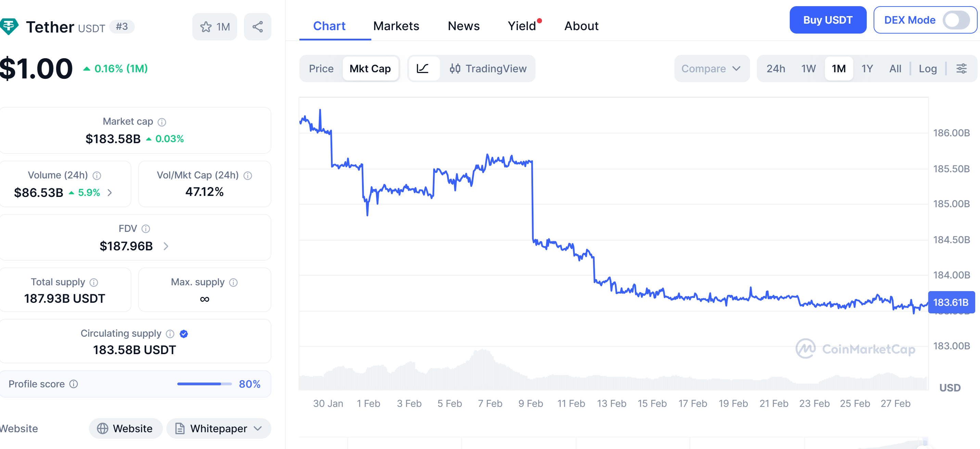Select the 1Y chart time range
Viewport: 980px width, 449px height.
point(868,68)
